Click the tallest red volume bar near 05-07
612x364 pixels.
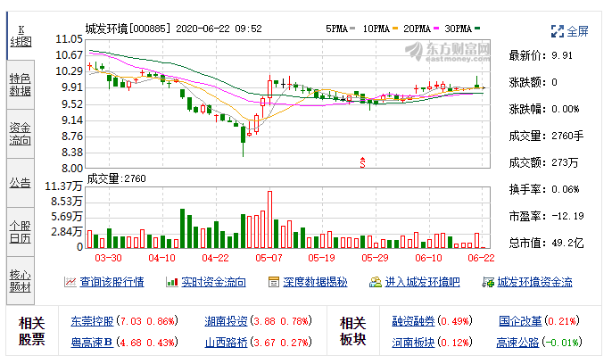[x=269, y=219]
